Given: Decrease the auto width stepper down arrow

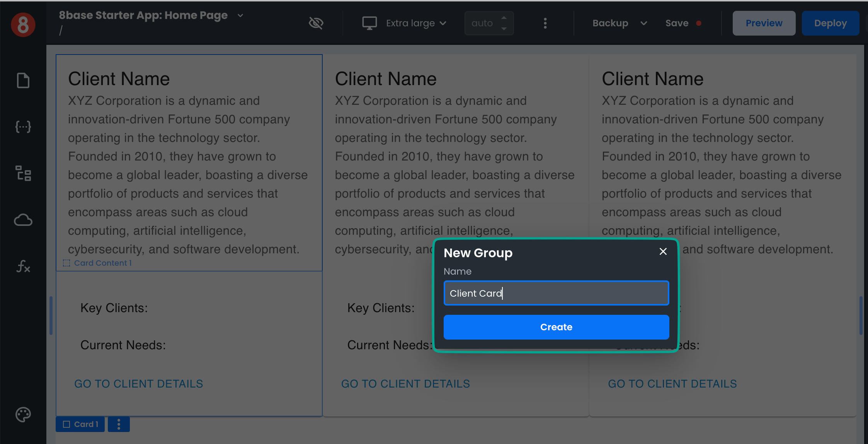Looking at the screenshot, I should coord(504,29).
